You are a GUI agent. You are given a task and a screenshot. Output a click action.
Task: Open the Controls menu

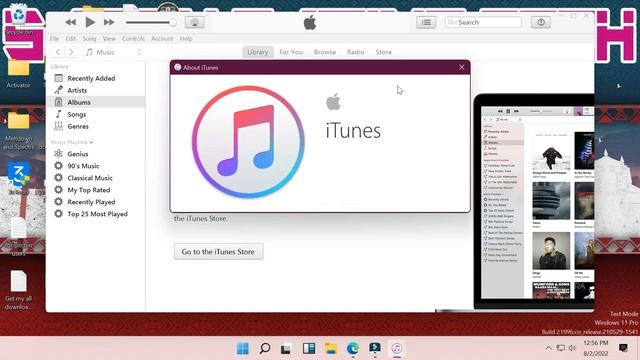(133, 38)
